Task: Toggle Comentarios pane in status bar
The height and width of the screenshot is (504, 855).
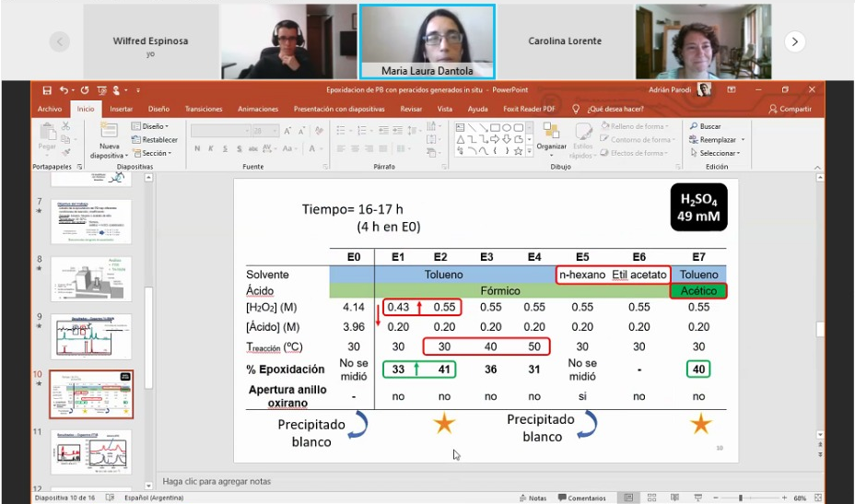Action: 580,498
